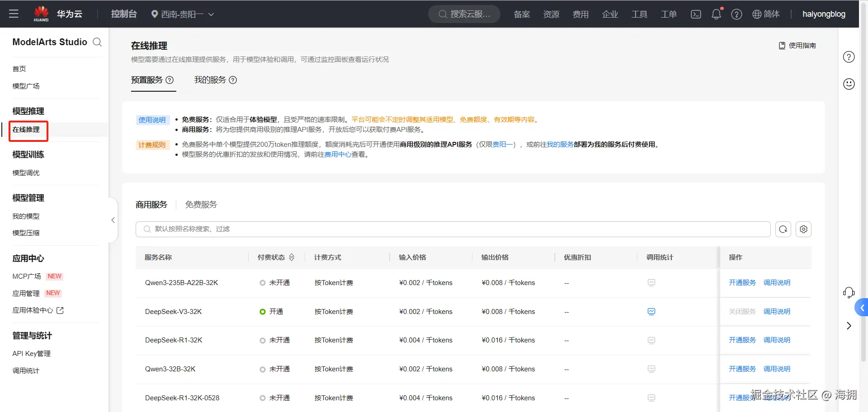Image resolution: width=868 pixels, height=412 pixels.
Task: Open the right sidebar help circle icon
Action: (x=849, y=57)
